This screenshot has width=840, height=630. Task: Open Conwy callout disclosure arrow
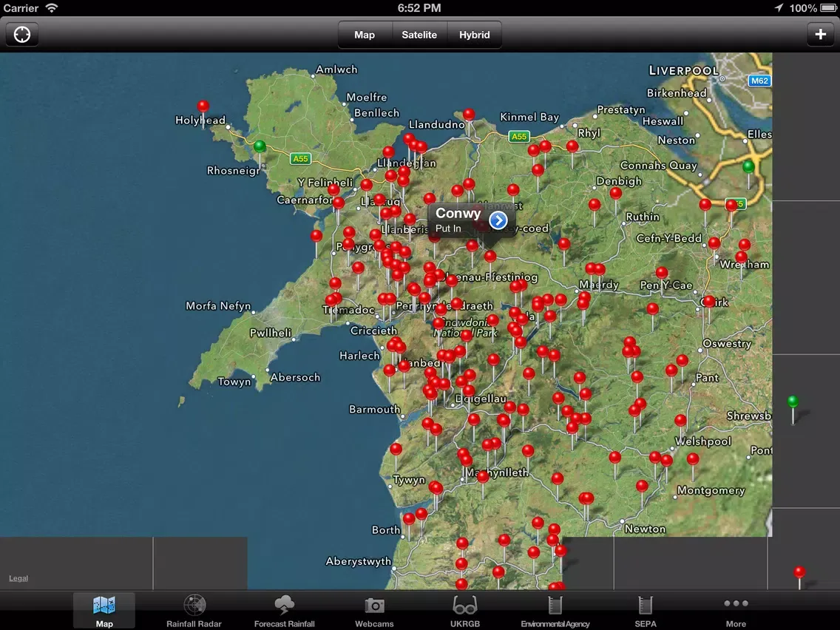498,220
